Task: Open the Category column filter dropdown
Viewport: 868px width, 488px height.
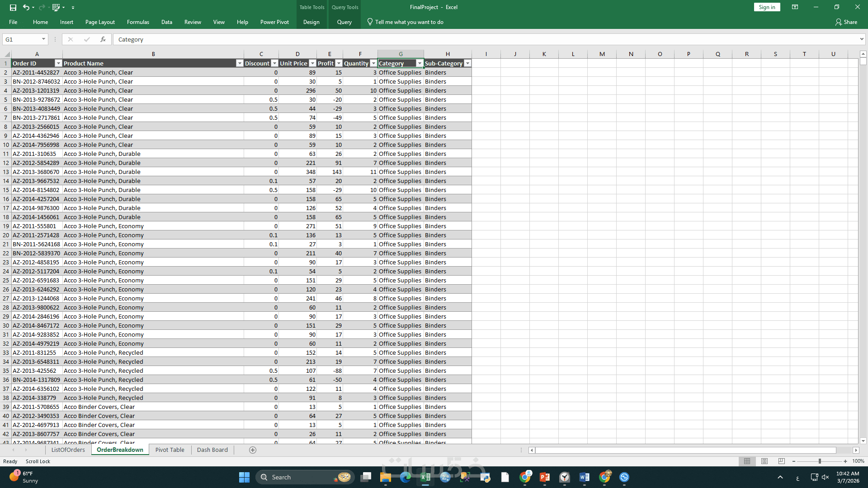Action: click(420, 64)
